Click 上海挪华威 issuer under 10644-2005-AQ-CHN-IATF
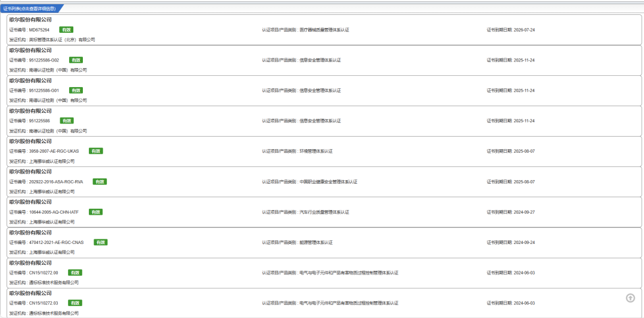Image resolution: width=644 pixels, height=318 pixels. (52, 223)
